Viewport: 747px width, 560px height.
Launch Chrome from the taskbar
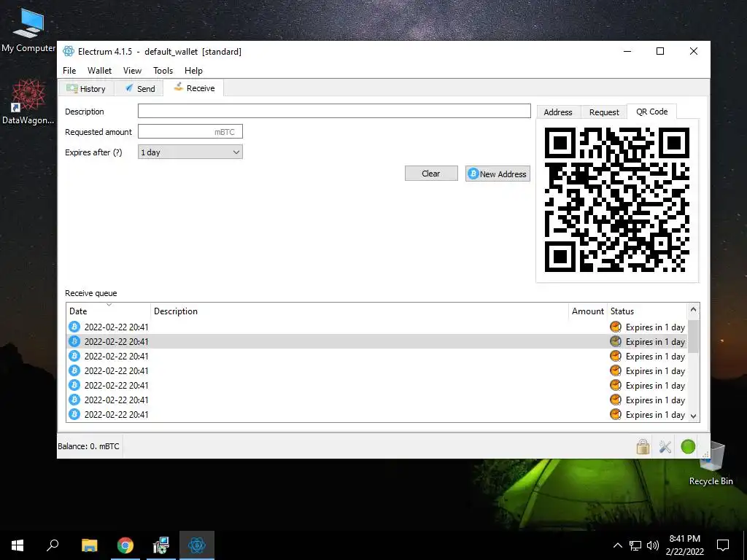coord(125,545)
